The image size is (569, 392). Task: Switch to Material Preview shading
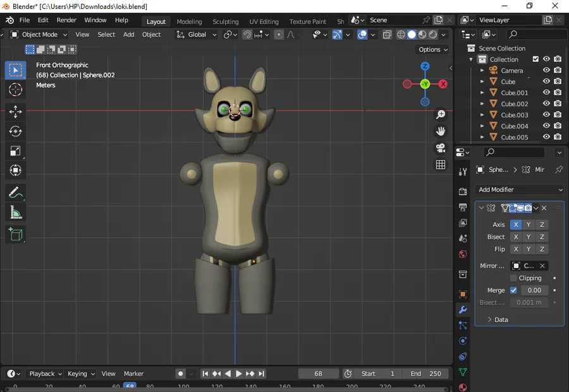422,35
